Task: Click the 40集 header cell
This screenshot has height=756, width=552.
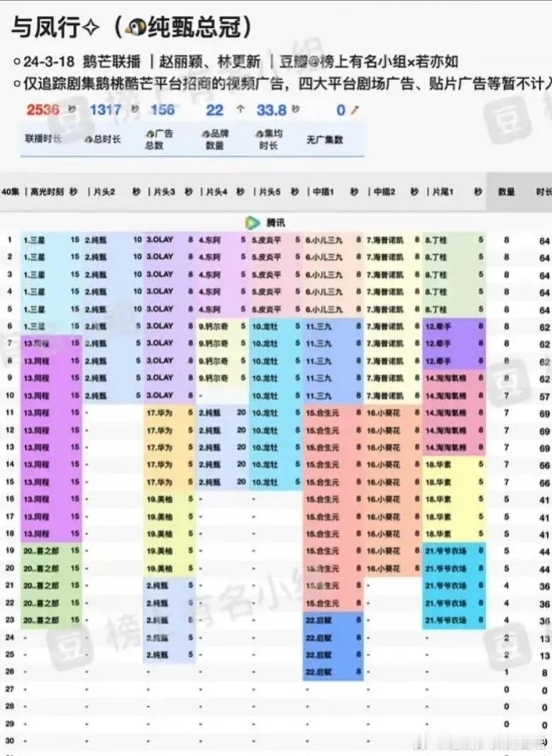Action: tap(11, 192)
